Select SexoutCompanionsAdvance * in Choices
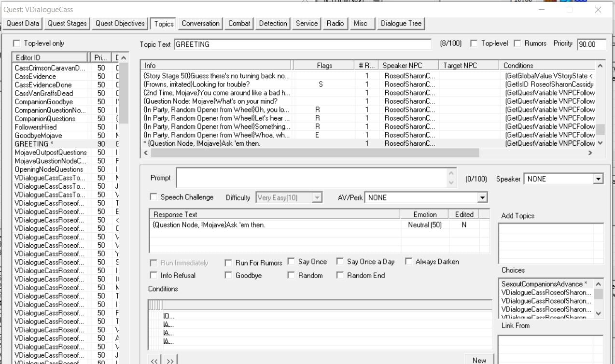Screen dimensions: 615x364 click(546, 284)
